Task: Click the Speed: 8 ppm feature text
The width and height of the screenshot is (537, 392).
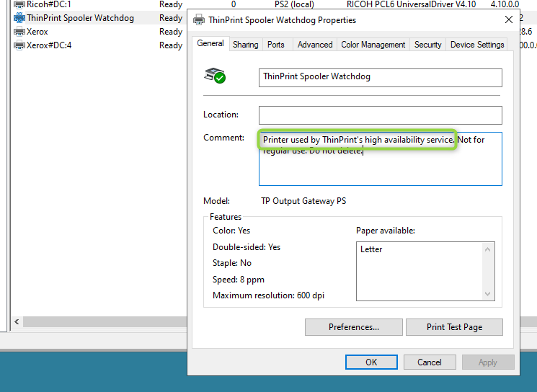Action: point(239,280)
